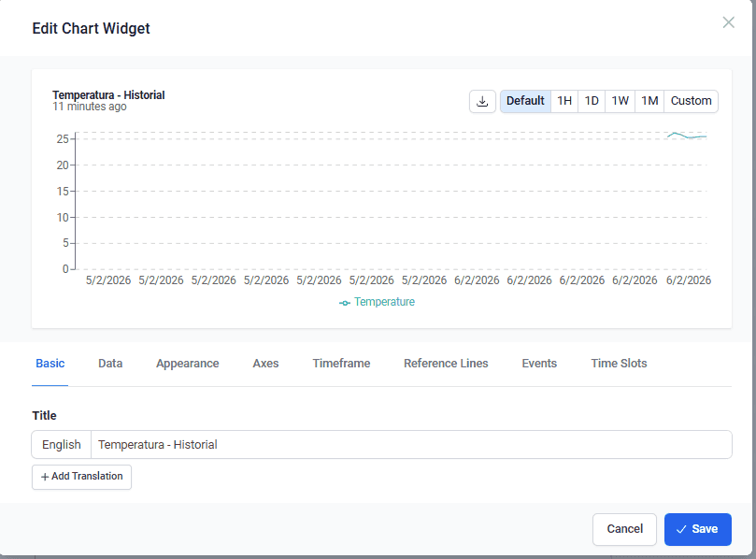Open the Basic tab
The height and width of the screenshot is (559, 756).
[50, 364]
